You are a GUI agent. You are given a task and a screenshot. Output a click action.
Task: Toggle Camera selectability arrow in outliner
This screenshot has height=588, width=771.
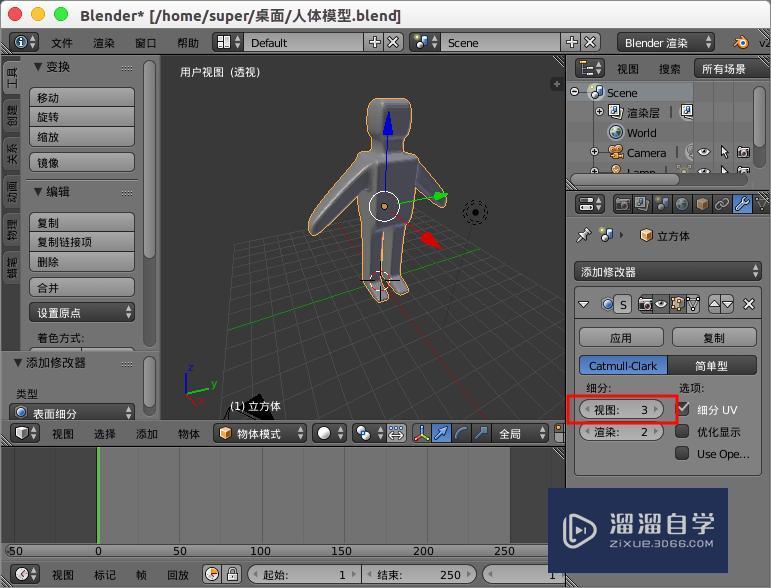724,152
